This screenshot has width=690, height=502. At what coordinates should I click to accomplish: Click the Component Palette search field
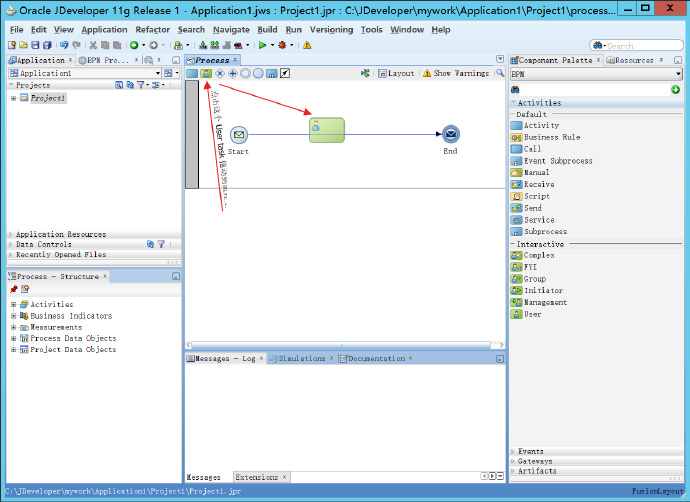point(595,90)
